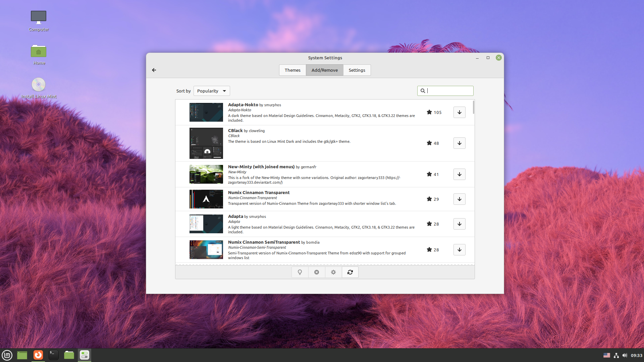This screenshot has height=362, width=644.
Task: Click the uninstall X icon in toolbar
Action: [x=317, y=272]
